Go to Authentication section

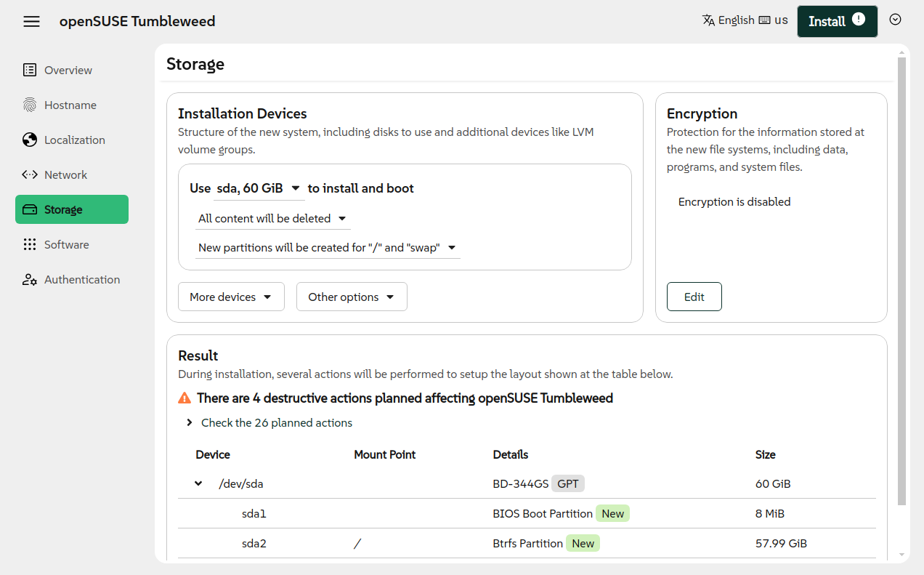coord(72,279)
